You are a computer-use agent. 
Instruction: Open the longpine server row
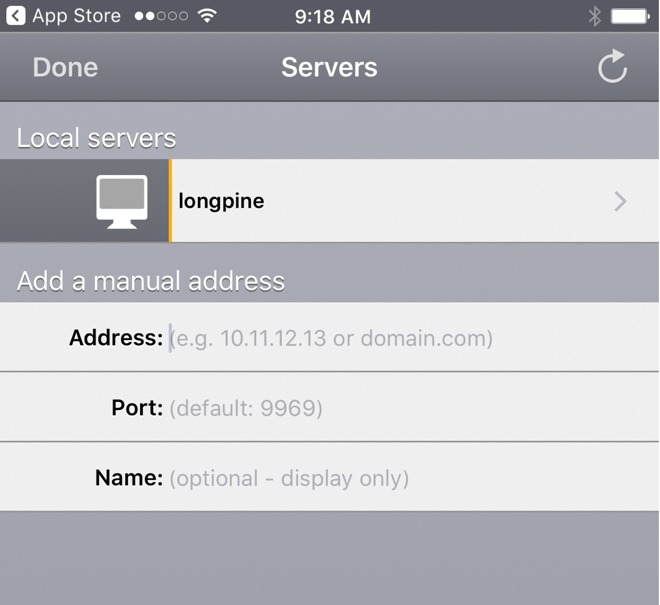point(330,200)
